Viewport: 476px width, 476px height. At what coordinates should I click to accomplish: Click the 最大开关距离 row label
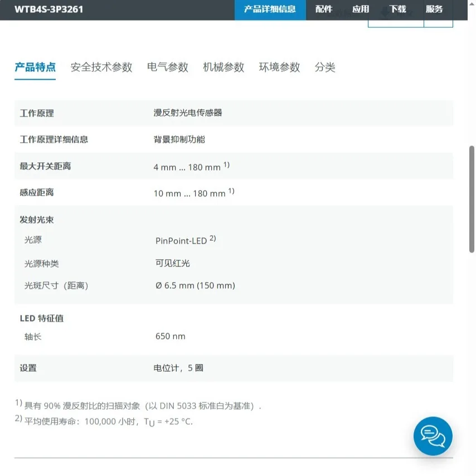coord(45,166)
